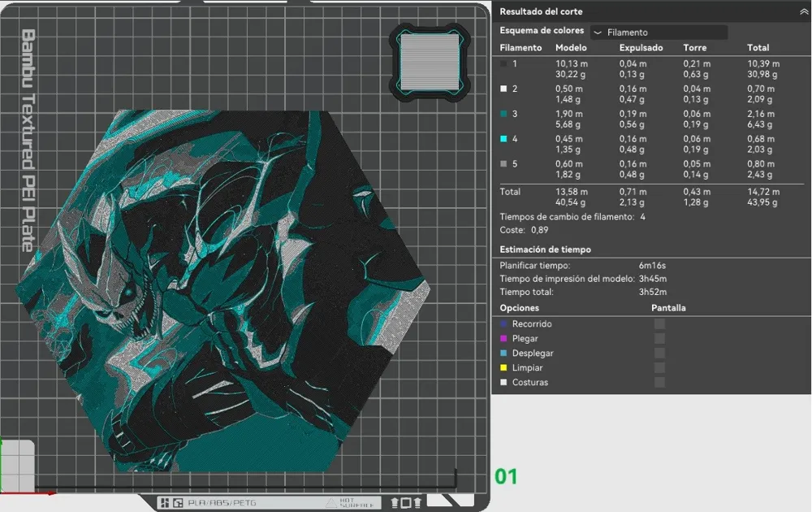Click the Costuras option label
Image resolution: width=812 pixels, height=512 pixels.
tap(529, 383)
